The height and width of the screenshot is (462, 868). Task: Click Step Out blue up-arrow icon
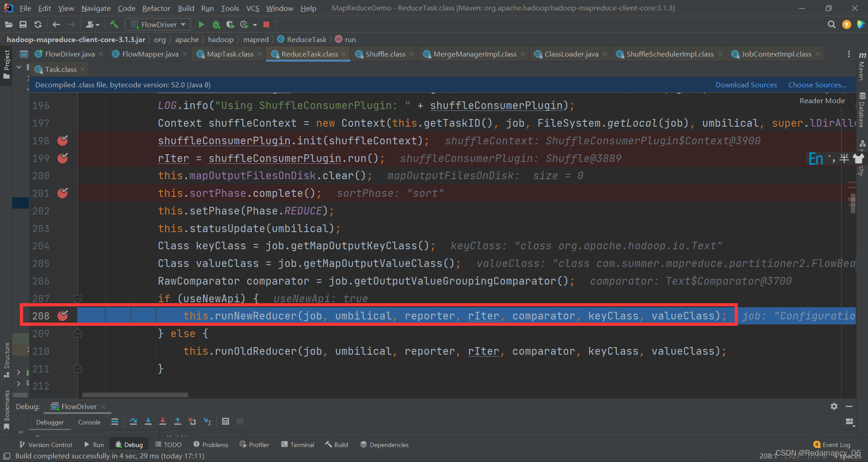[x=178, y=421]
